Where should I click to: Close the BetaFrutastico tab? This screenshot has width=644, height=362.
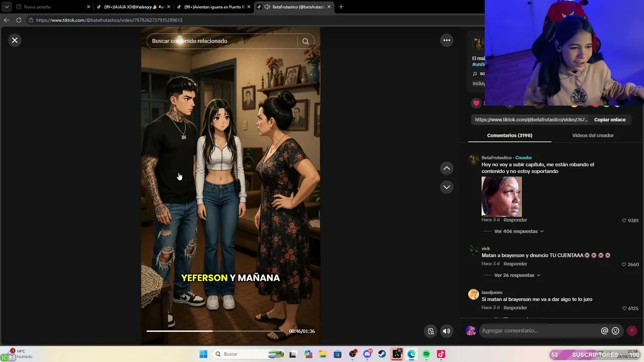coord(329,7)
